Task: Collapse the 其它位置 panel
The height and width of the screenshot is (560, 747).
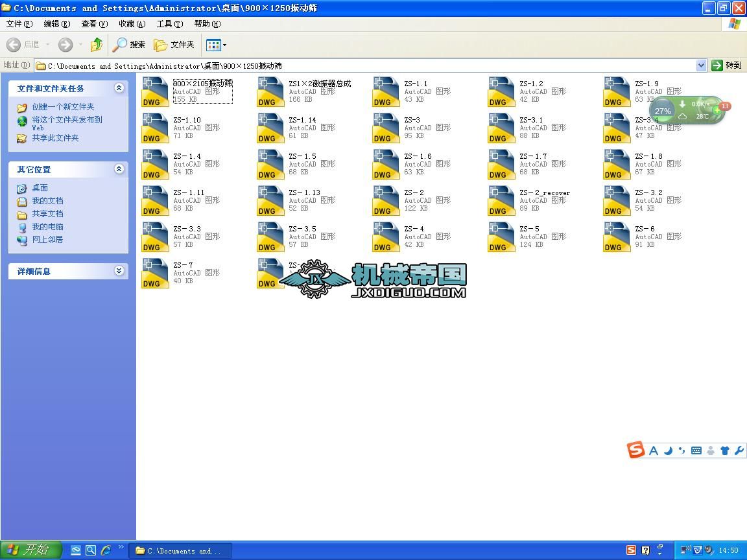Action: click(x=119, y=169)
